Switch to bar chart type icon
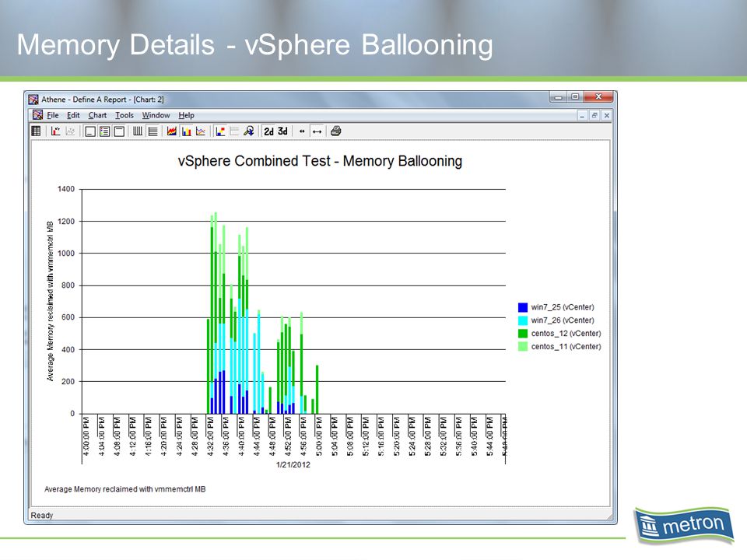This screenshot has height=560, width=747. pos(186,131)
